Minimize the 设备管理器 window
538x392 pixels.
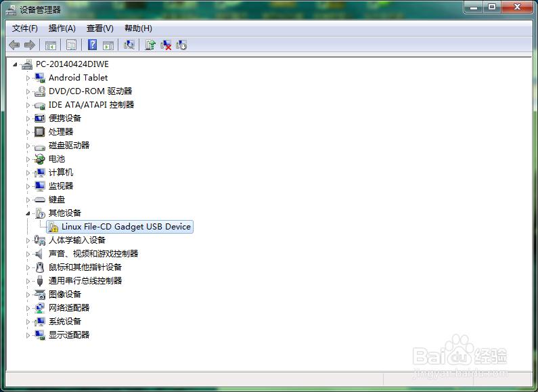(x=474, y=7)
